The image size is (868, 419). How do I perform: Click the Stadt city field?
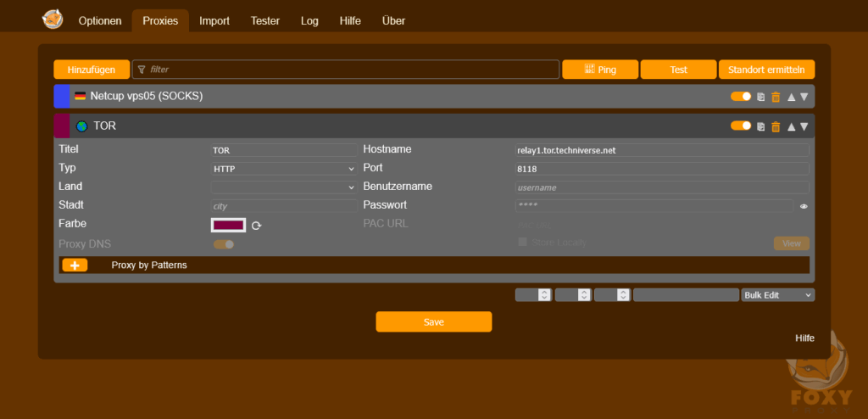284,205
